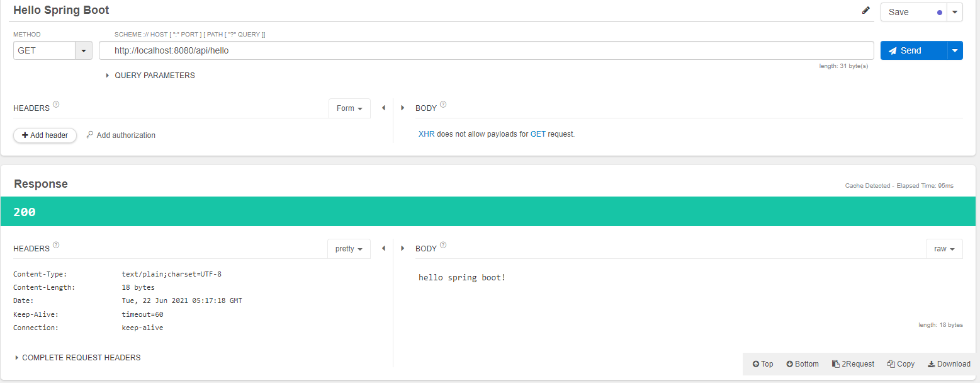Open the Save options dropdown arrow
This screenshot has height=383, width=980.
coord(955,12)
